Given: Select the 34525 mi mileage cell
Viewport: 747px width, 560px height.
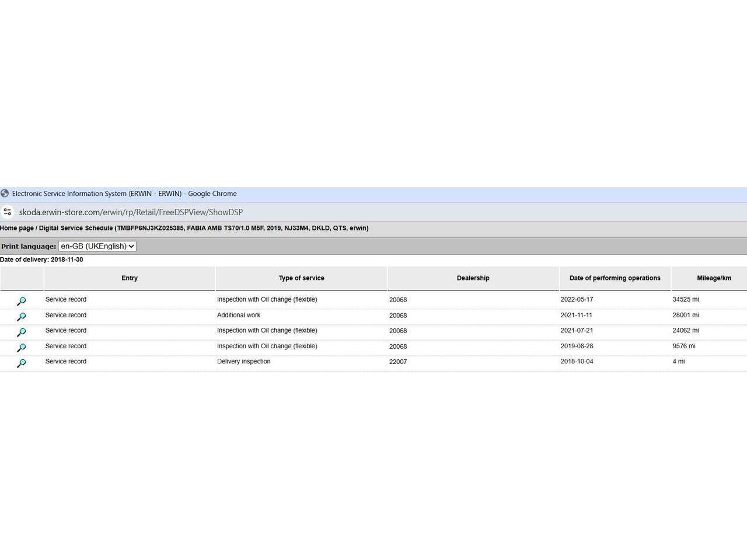Looking at the screenshot, I should (685, 299).
